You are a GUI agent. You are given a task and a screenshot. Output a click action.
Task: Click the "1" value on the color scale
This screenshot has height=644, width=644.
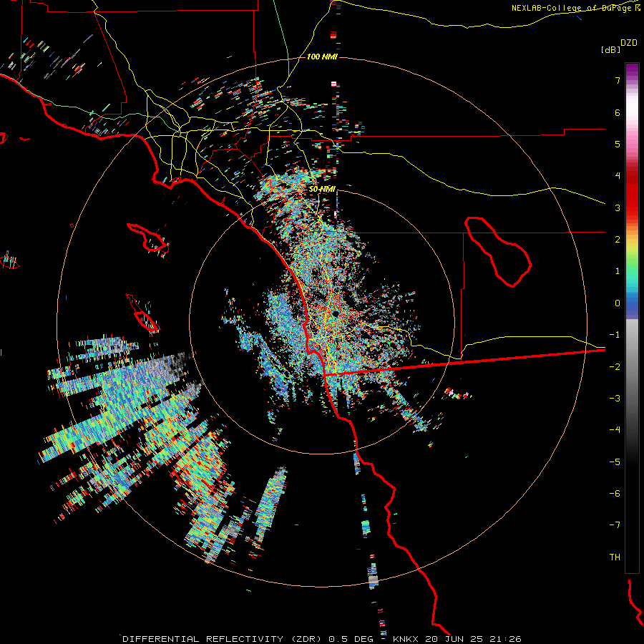click(618, 271)
